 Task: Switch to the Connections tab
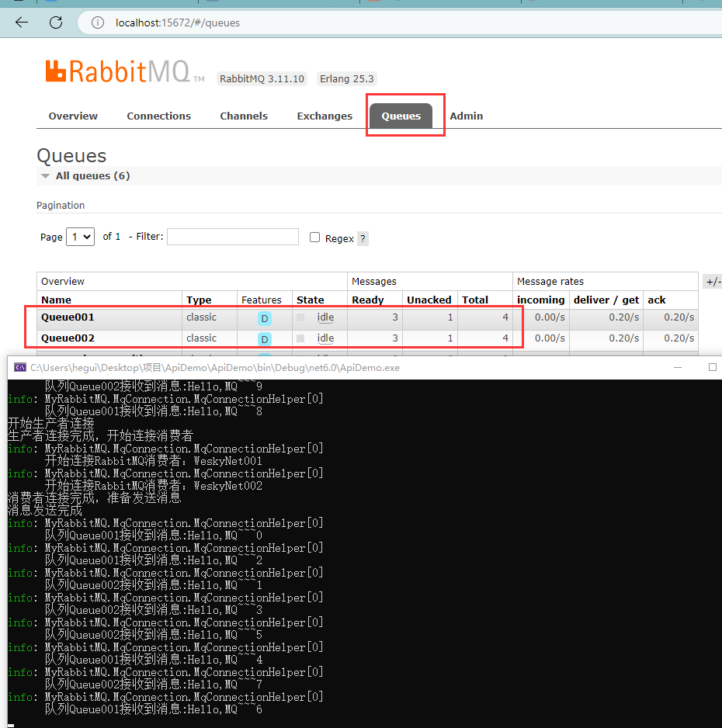159,116
